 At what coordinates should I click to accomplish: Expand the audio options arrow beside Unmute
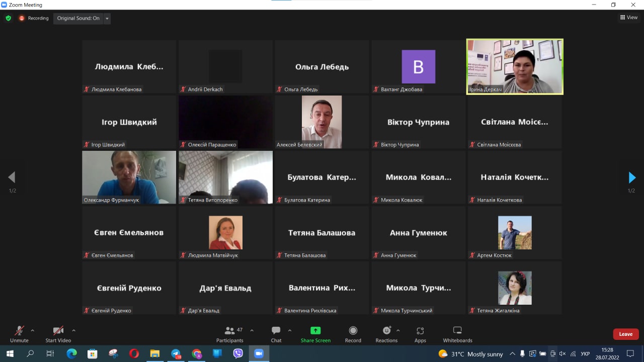(x=33, y=330)
